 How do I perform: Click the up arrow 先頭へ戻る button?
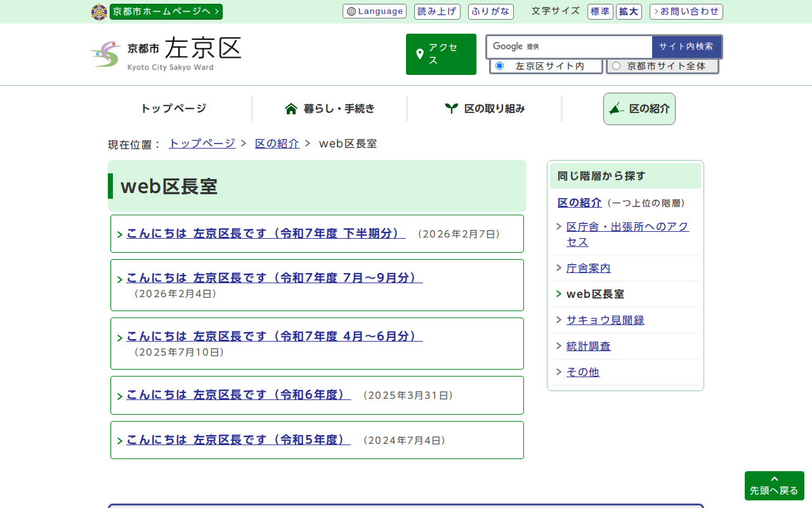[774, 486]
